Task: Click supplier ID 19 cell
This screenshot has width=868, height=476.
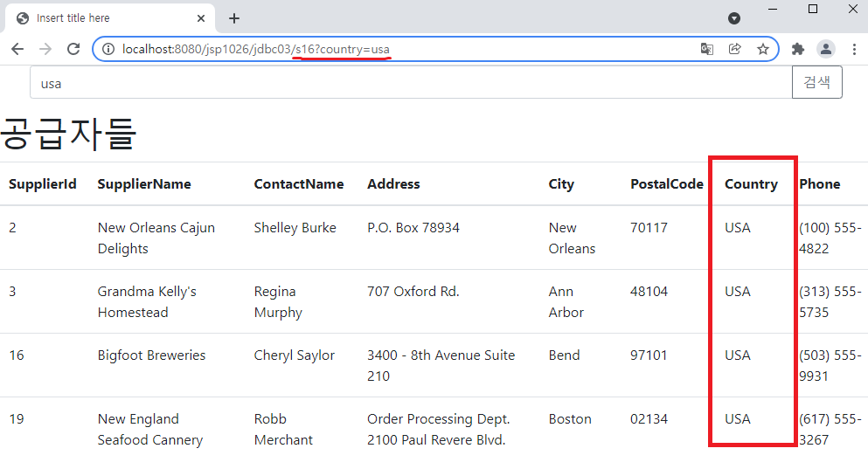Action: click(17, 419)
